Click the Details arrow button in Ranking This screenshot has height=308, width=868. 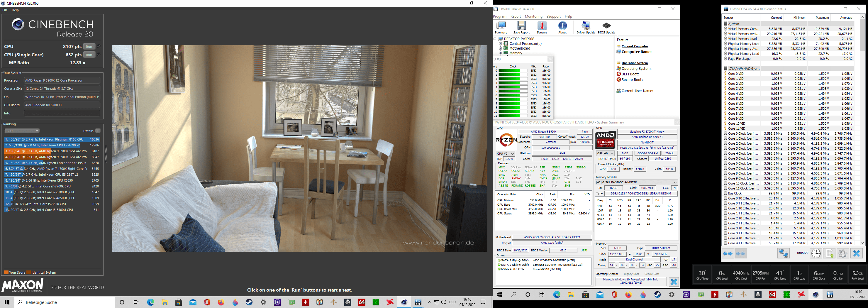tap(98, 131)
